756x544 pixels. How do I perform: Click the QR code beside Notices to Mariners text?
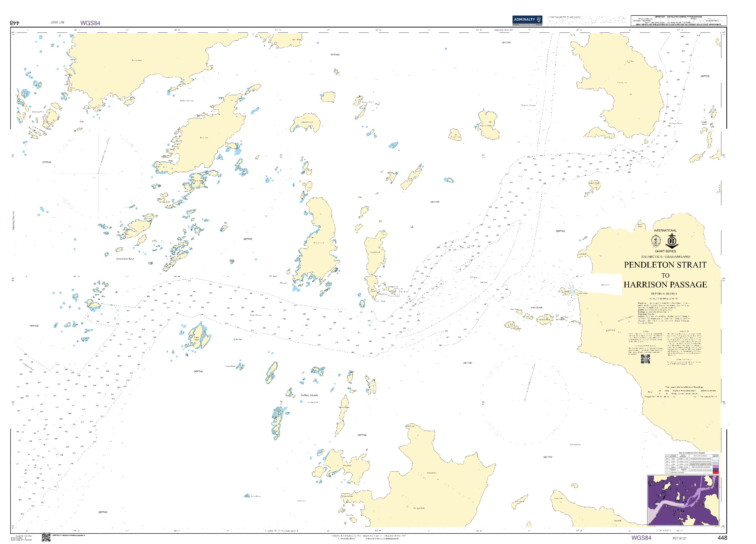click(46, 537)
